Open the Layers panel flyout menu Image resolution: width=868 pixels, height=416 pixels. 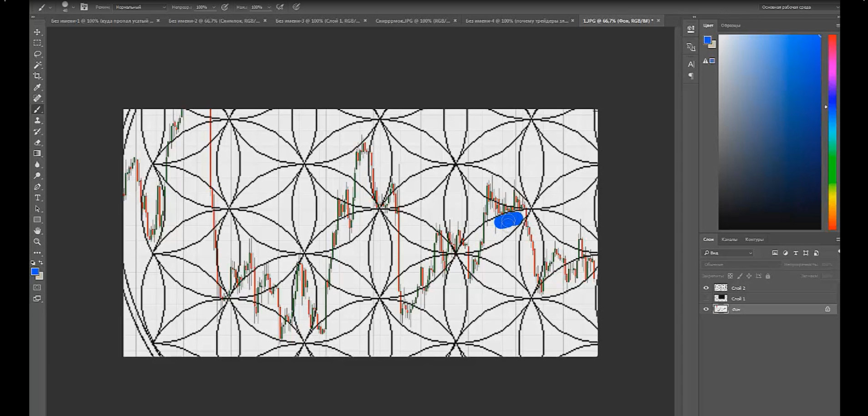[837, 239]
